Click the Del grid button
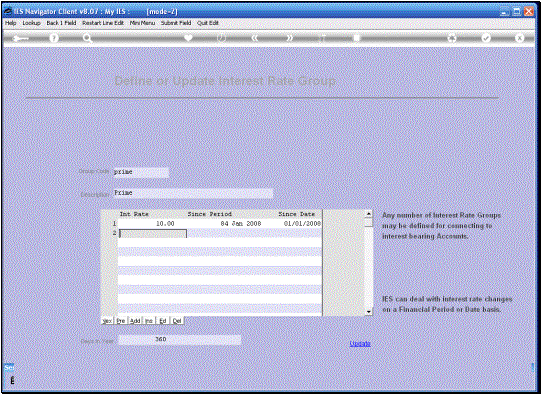541x394 pixels. tap(177, 321)
